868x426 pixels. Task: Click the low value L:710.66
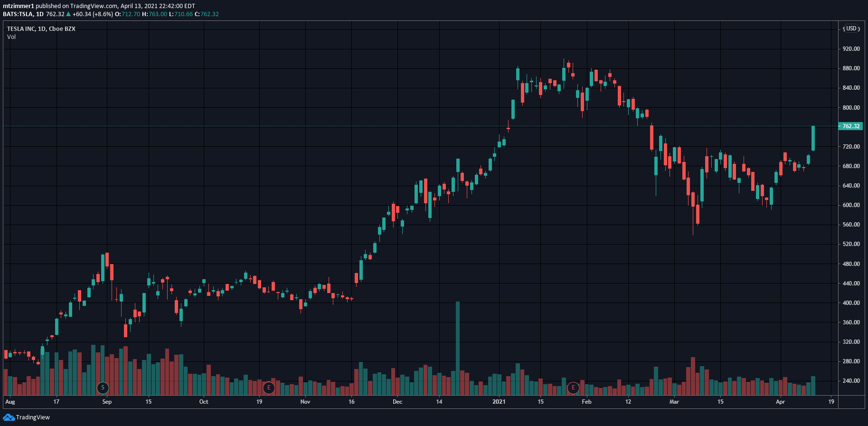pyautogui.click(x=181, y=14)
